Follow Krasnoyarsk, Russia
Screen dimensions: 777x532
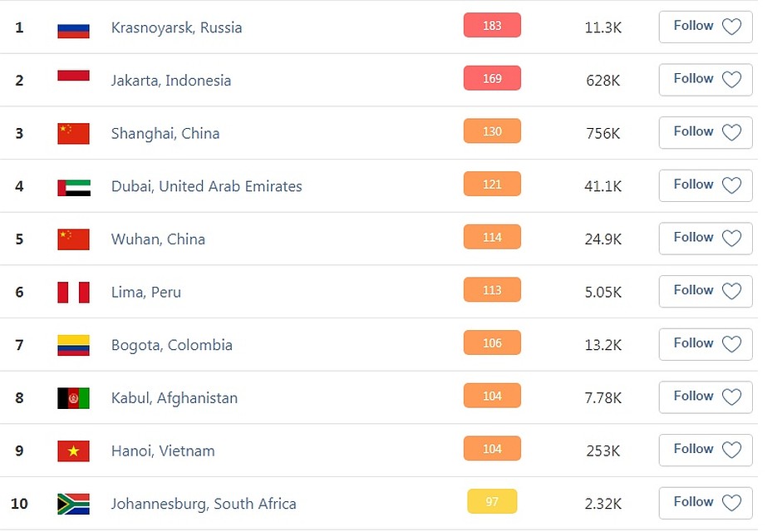point(706,27)
